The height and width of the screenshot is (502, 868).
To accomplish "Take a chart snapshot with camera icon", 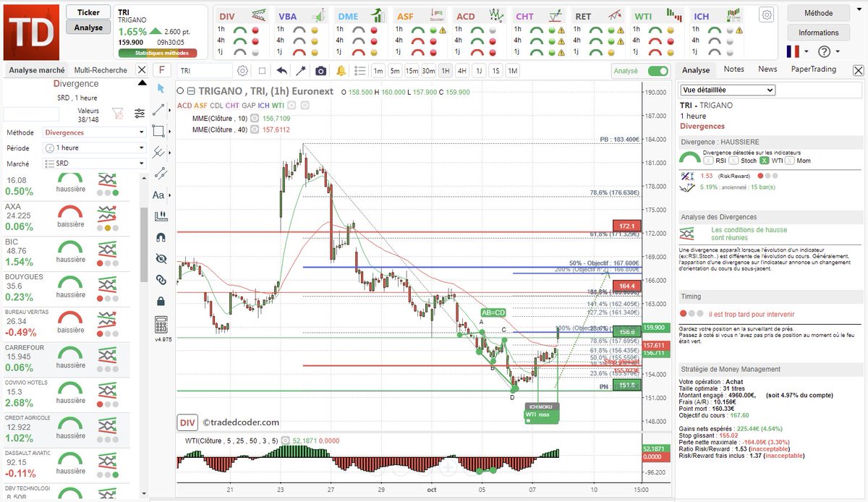I will coord(320,70).
